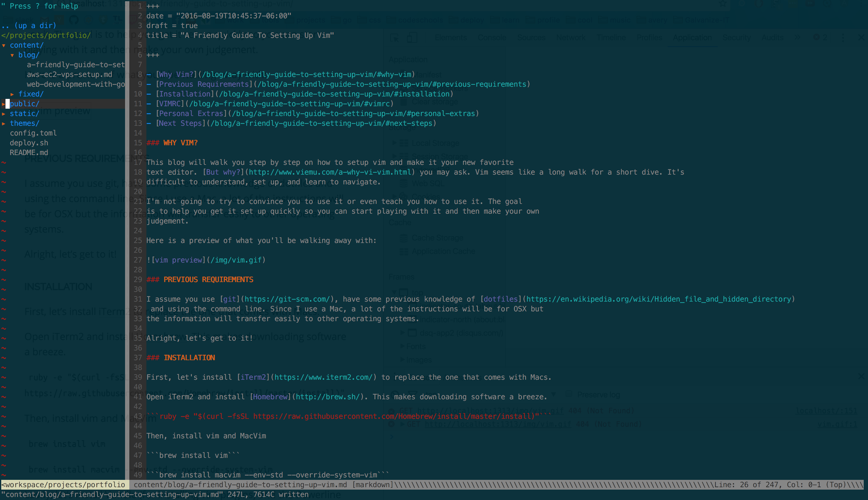This screenshot has width=868, height=500.
Task: Open a-friendly-guide-to-set file in tree
Action: [x=75, y=65]
